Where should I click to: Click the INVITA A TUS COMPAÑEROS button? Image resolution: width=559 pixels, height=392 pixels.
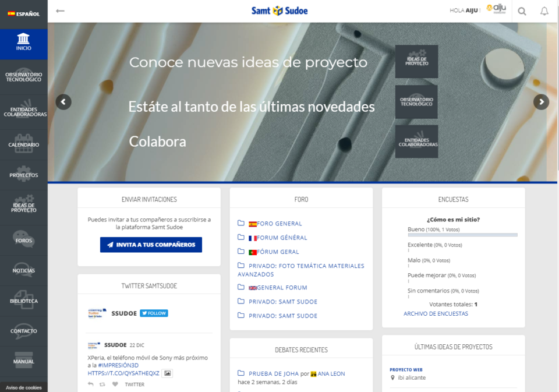pos(150,245)
